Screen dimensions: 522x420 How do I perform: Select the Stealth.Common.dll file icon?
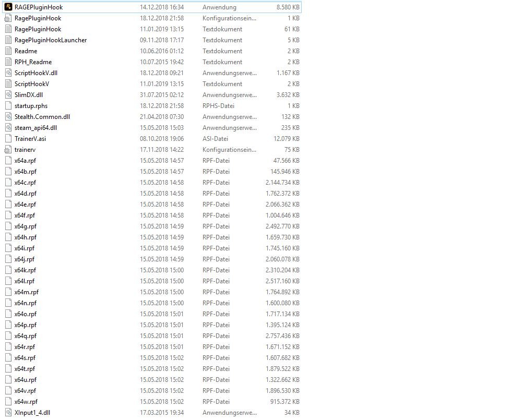pos(8,117)
